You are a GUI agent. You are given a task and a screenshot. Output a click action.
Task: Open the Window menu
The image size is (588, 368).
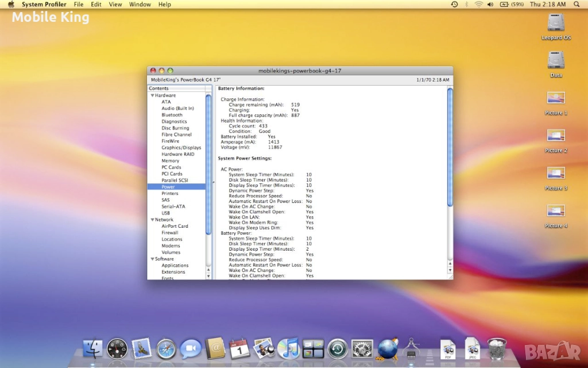coord(140,4)
